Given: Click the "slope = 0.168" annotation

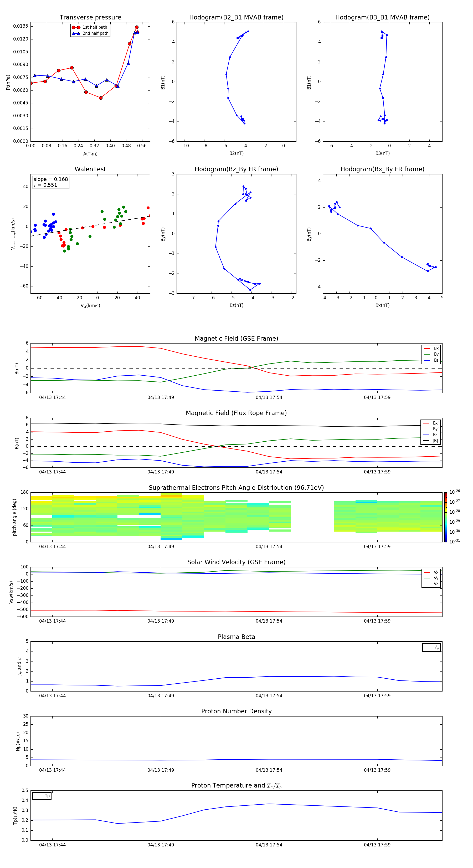Looking at the screenshot, I should [50, 179].
